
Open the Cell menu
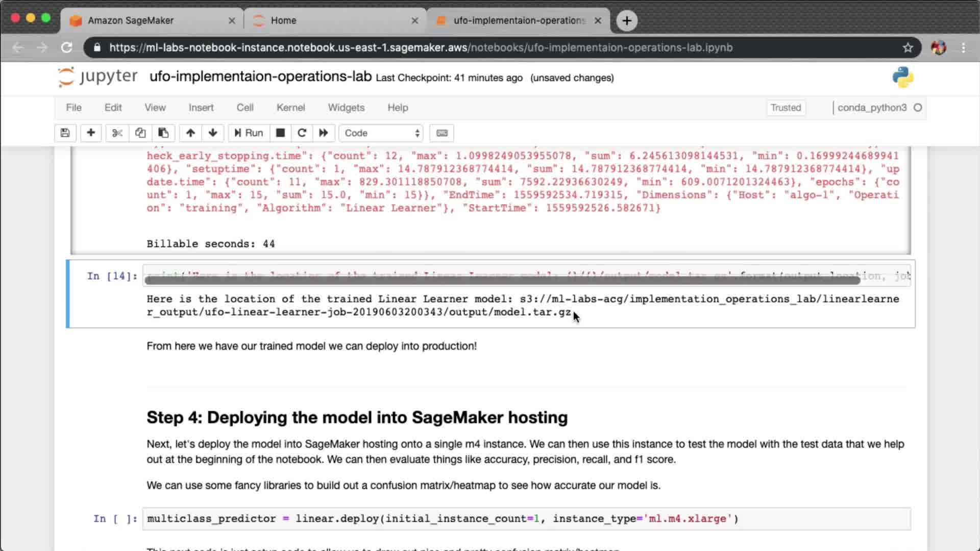tap(244, 108)
